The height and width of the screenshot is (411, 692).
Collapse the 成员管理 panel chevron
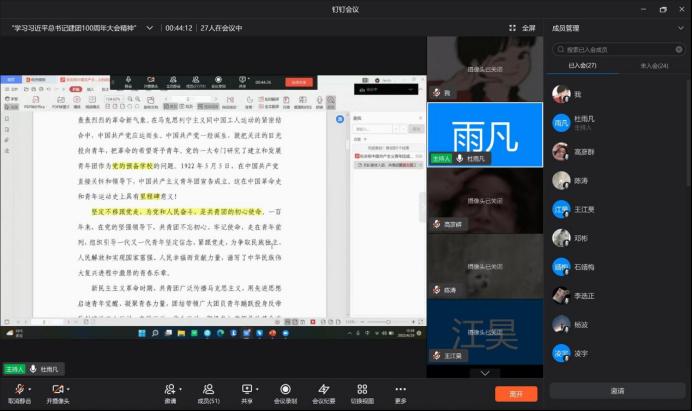pos(680,29)
